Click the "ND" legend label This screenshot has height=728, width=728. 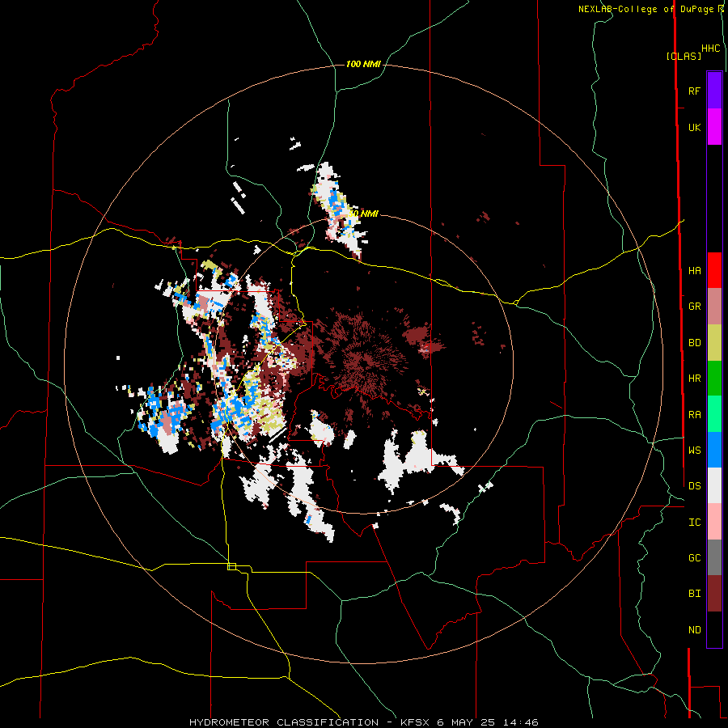click(694, 630)
